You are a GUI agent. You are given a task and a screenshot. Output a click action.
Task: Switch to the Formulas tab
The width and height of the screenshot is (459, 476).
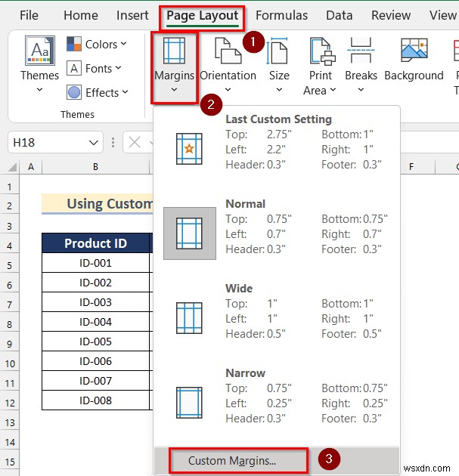coord(281,15)
